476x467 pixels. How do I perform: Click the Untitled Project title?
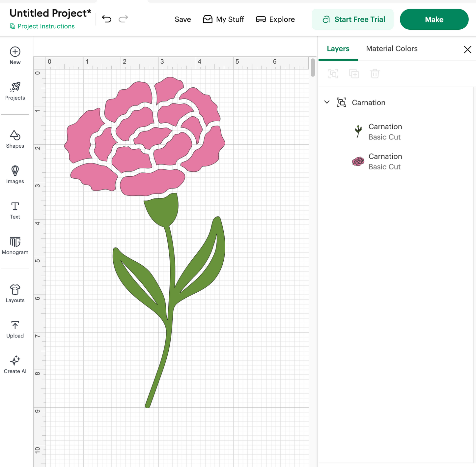coord(50,13)
